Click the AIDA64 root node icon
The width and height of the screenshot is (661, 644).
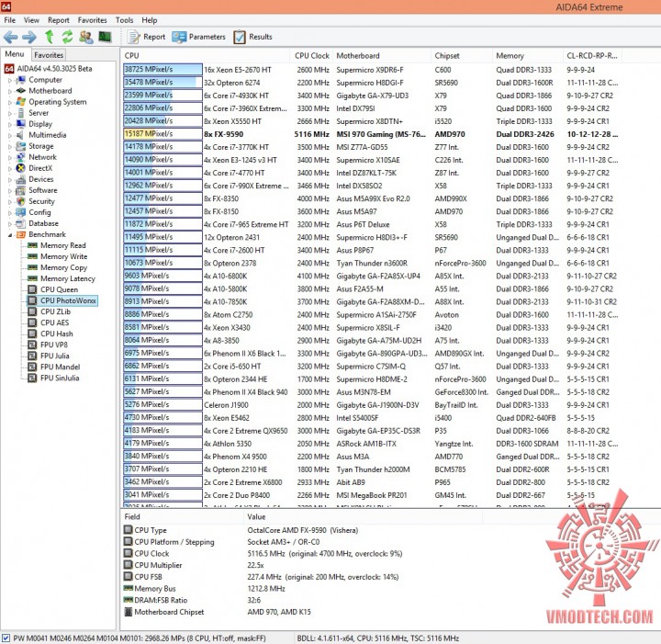pyautogui.click(x=9, y=69)
